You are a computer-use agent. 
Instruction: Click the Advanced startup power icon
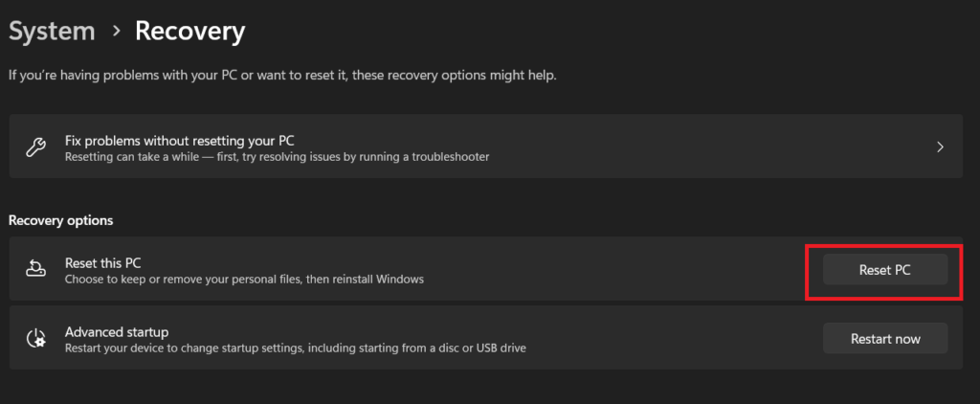coord(35,339)
